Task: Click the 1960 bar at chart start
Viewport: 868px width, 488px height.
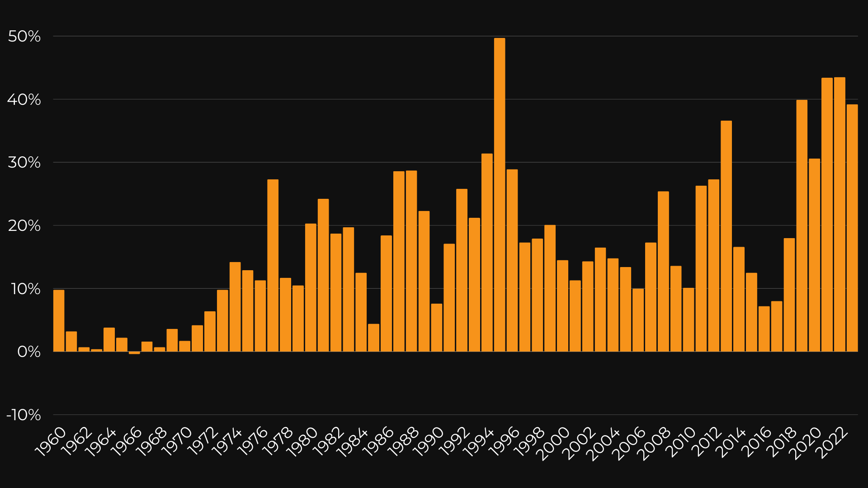Action: pos(59,321)
